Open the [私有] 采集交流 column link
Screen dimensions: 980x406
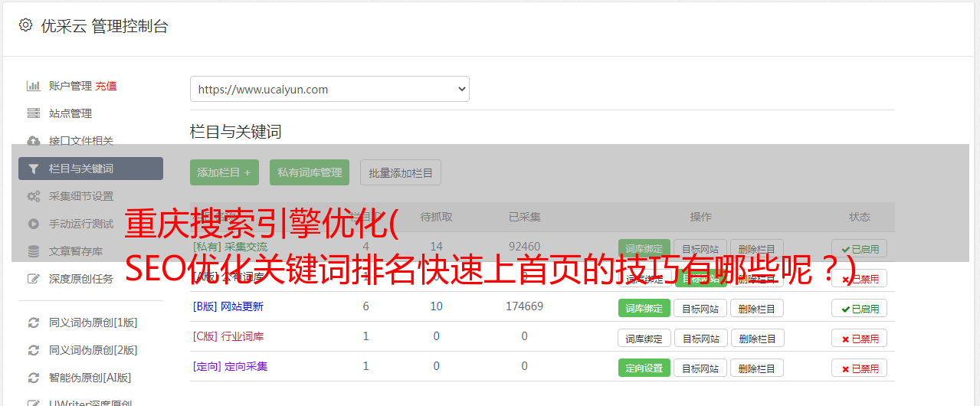point(231,247)
